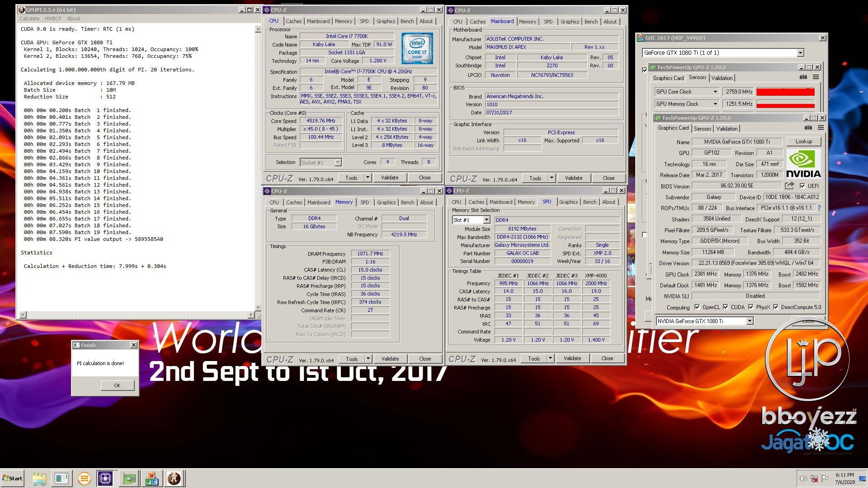Click the second taskbar icon showing a window panel
This screenshot has width=868, height=488.
(x=61, y=478)
